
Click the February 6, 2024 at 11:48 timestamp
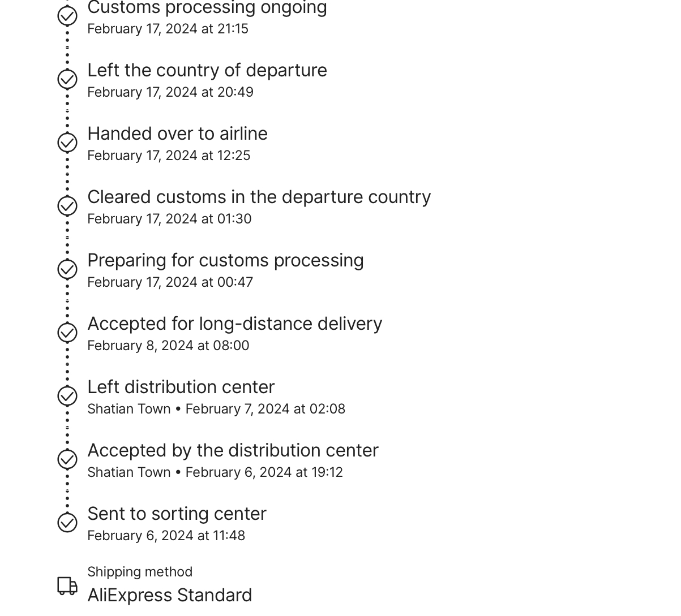(x=166, y=536)
